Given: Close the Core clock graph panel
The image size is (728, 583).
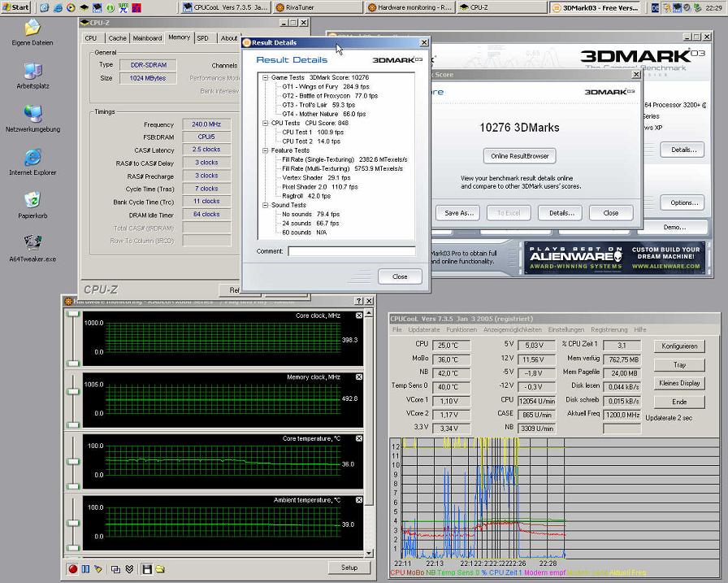Looking at the screenshot, I should (359, 315).
